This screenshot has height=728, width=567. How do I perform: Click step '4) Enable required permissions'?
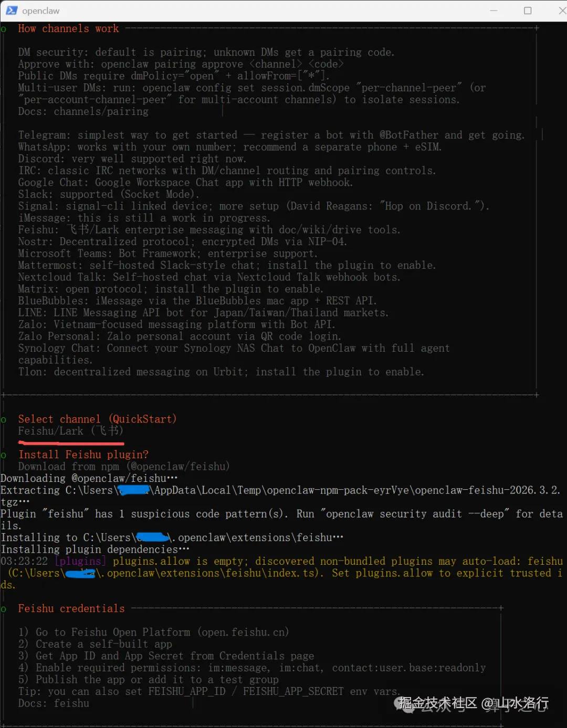(252, 668)
